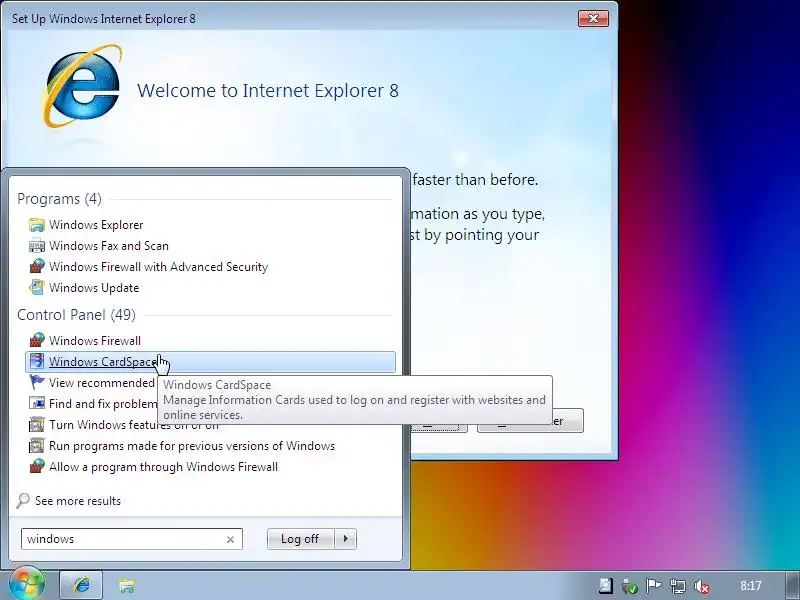This screenshot has height=600, width=800.
Task: Click the 8:17 clock in the taskbar
Action: [x=751, y=586]
